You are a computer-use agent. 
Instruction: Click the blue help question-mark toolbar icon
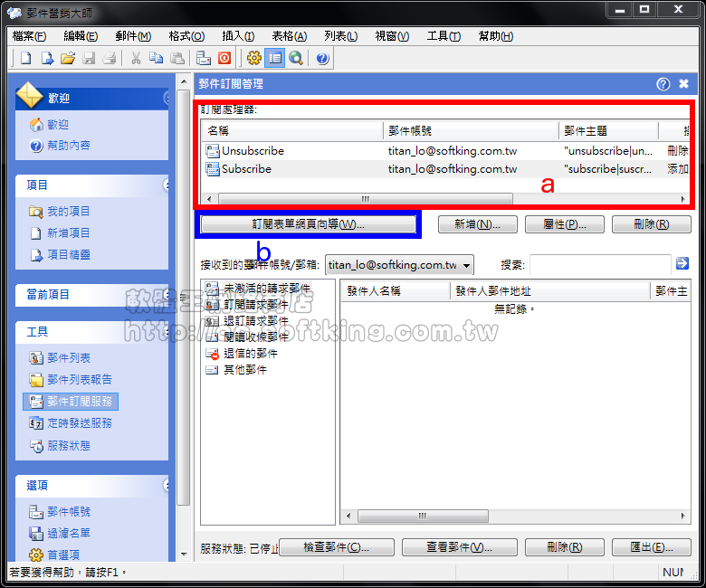[x=322, y=59]
